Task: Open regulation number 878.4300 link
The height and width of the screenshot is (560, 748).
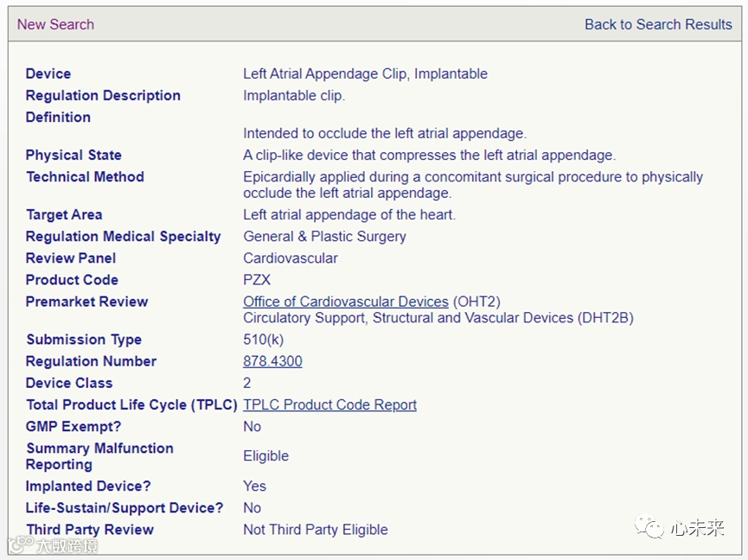Action: point(272,361)
